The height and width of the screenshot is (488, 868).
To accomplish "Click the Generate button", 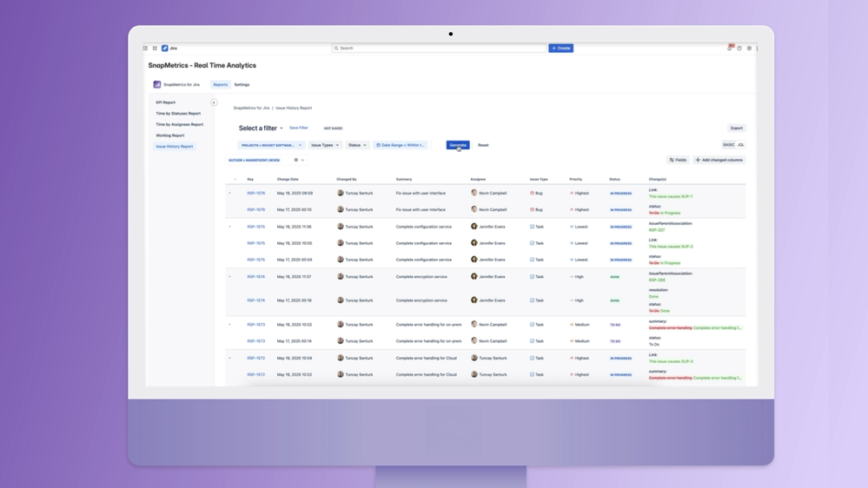I will pyautogui.click(x=458, y=145).
